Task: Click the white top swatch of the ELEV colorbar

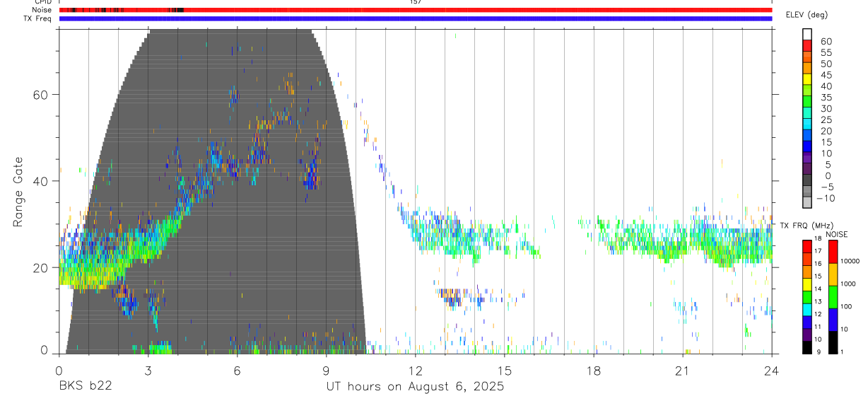Action: tap(807, 35)
